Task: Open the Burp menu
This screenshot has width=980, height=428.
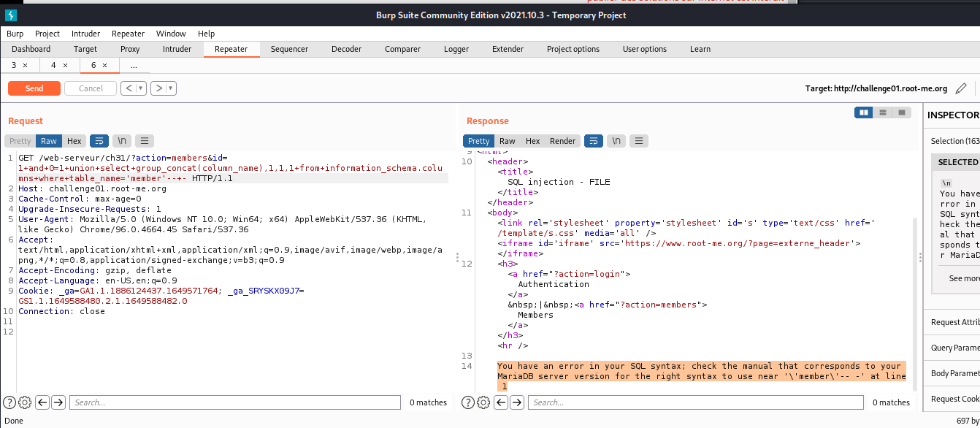Action: pos(15,34)
